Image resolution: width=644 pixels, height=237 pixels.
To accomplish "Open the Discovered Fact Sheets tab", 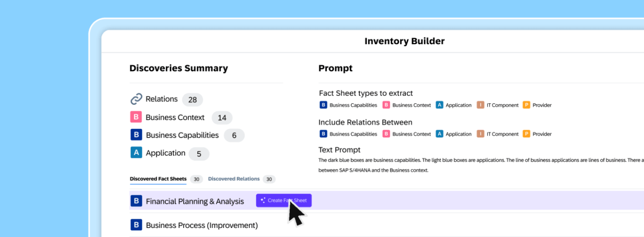I will coord(158,179).
